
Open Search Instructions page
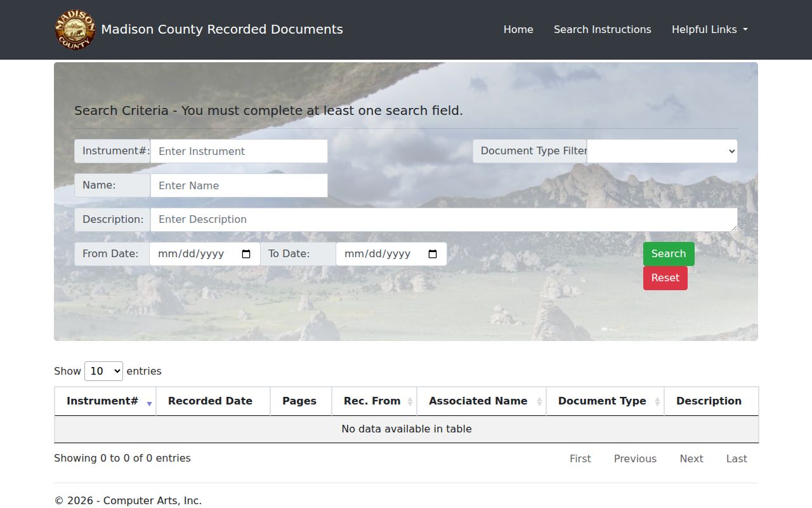click(603, 30)
